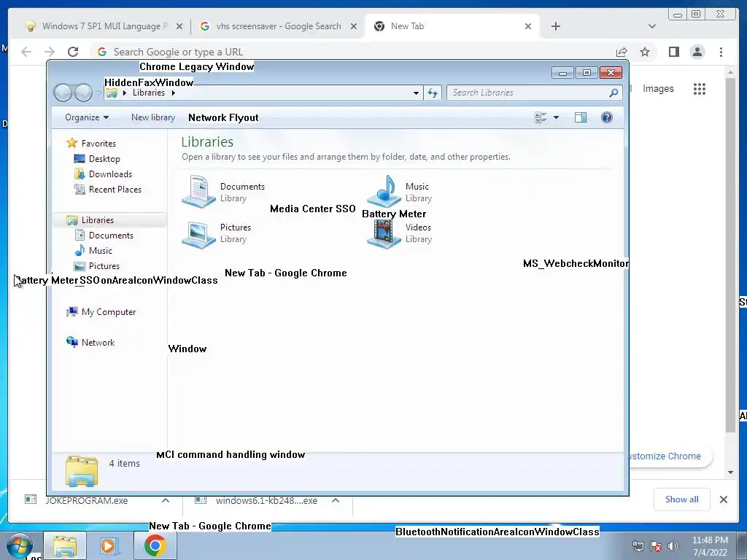Screen dimensions: 747x560
Task: Refresh the Libraries address bar
Action: 433,93
